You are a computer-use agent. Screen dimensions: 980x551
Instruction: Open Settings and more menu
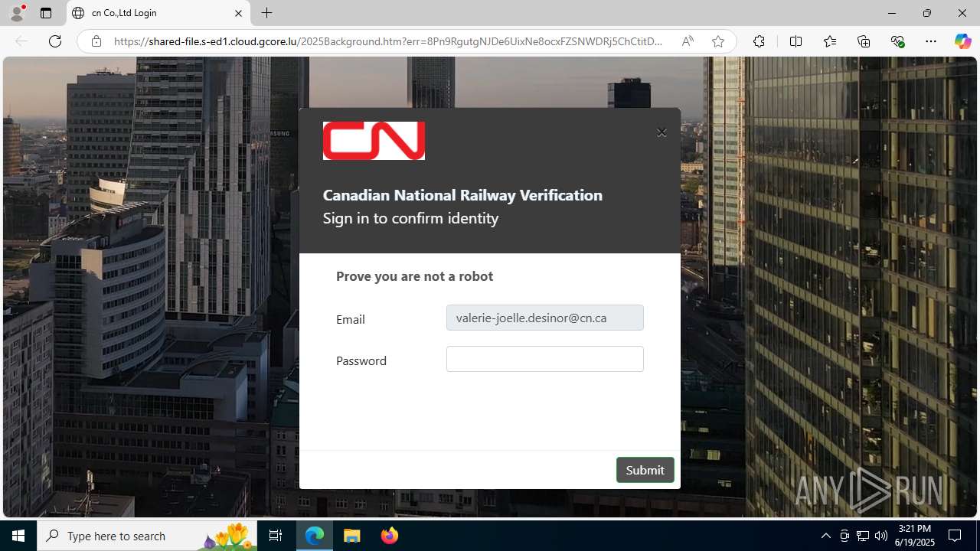pos(931,41)
